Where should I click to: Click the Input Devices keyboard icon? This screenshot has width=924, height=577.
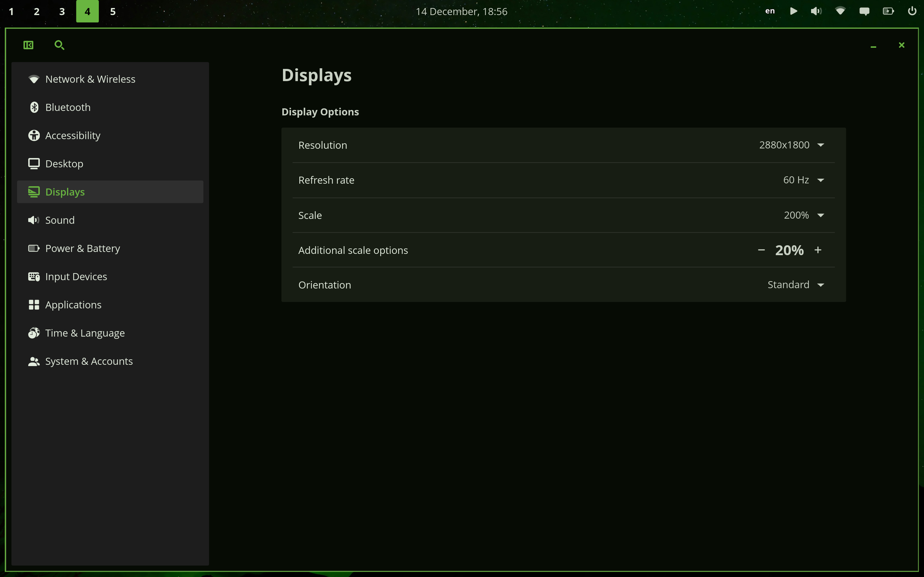(34, 277)
